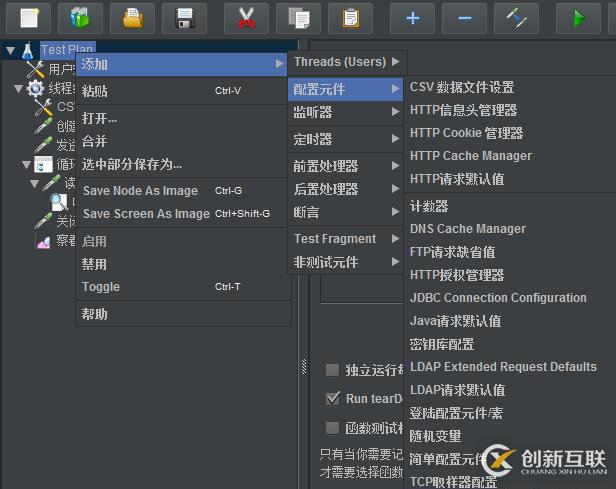616x489 pixels.
Task: Click the Open file folder icon
Action: click(133, 18)
